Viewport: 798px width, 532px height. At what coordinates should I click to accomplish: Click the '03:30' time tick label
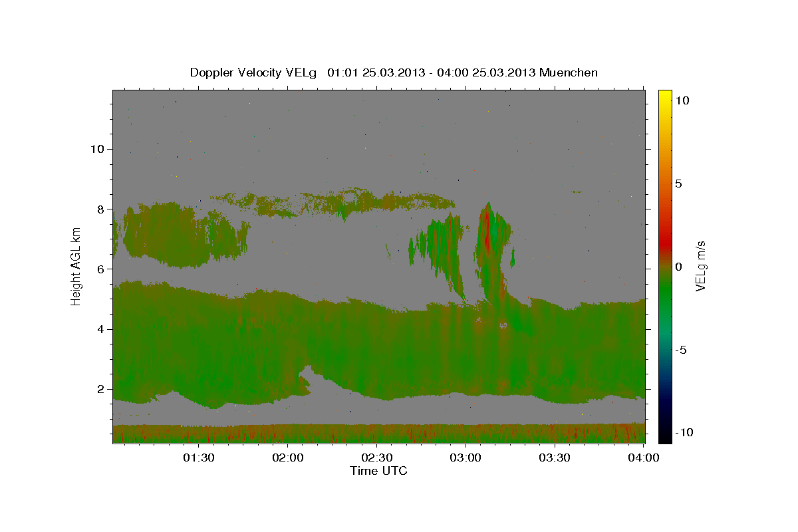555,458
